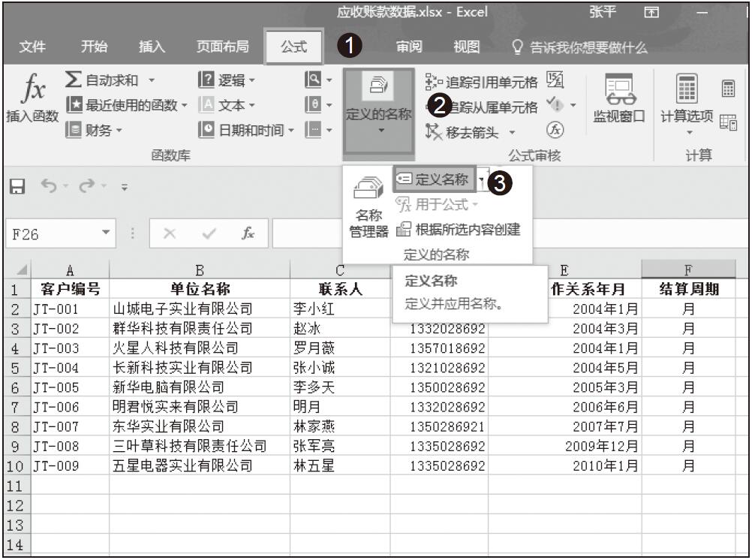Image resolution: width=752 pixels, height=560 pixels.
Task: Open the Defined Names (定义的名称) dropdown
Action: coord(378,111)
